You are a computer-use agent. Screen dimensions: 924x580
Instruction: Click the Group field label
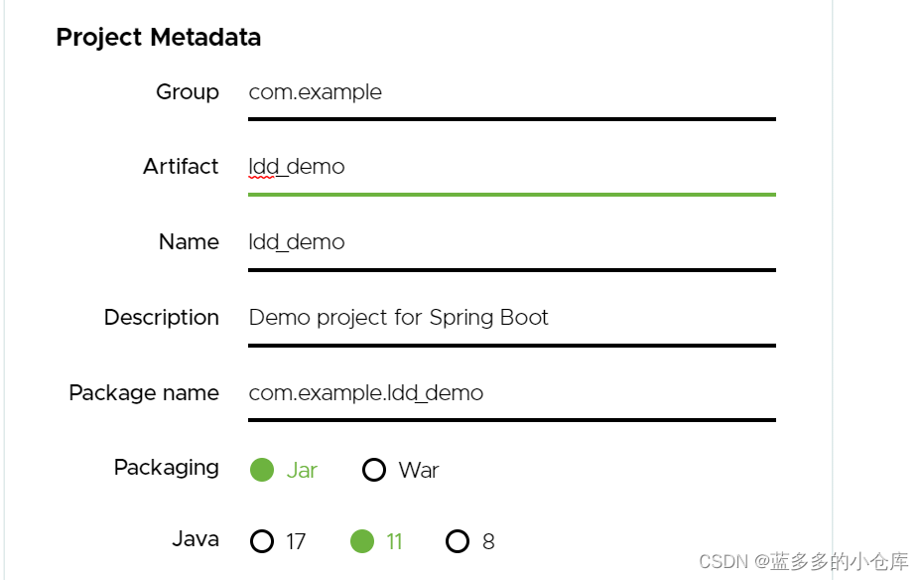[188, 92]
